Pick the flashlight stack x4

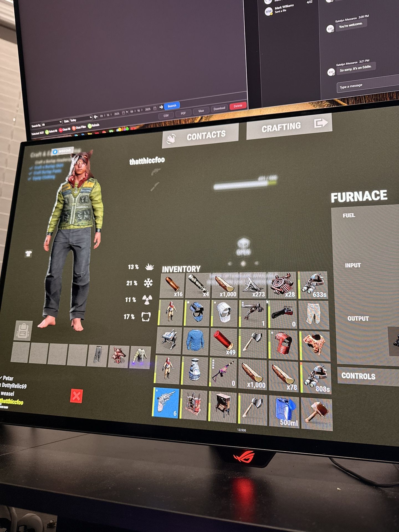pos(197,285)
